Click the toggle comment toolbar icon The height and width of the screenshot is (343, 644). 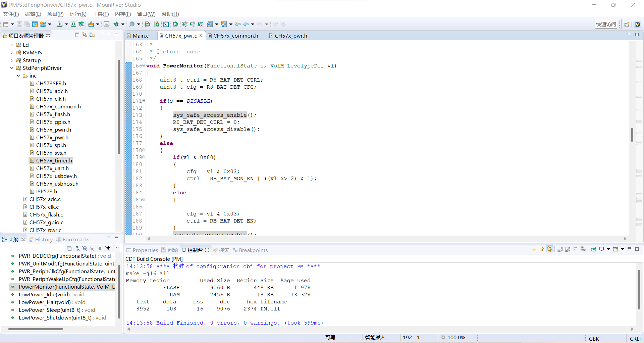click(x=200, y=24)
